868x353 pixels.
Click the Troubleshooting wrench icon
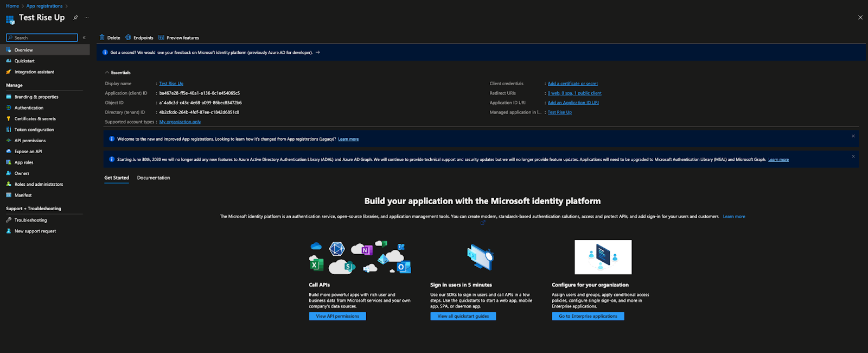pos(9,220)
